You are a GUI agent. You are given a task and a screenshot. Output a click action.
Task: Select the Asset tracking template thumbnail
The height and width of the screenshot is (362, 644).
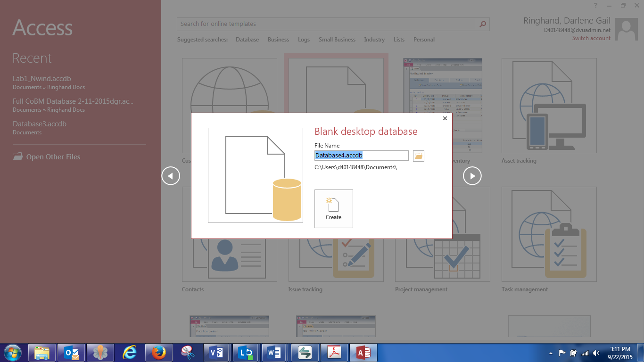click(549, 106)
